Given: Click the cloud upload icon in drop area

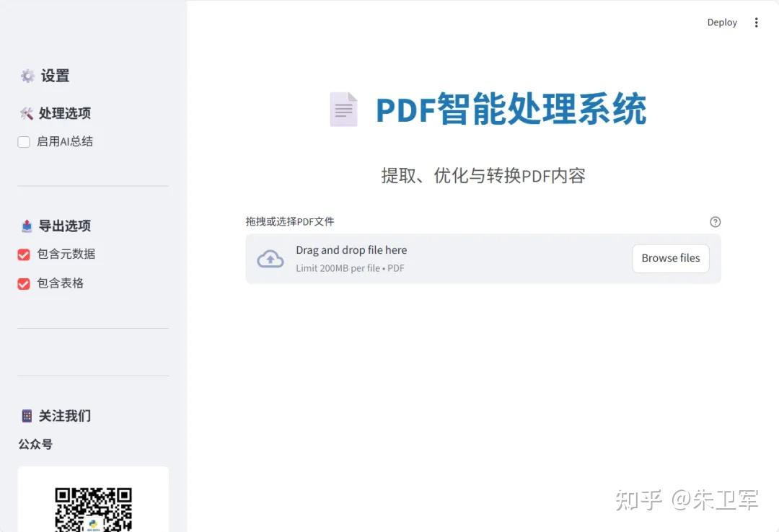Looking at the screenshot, I should pyautogui.click(x=270, y=258).
